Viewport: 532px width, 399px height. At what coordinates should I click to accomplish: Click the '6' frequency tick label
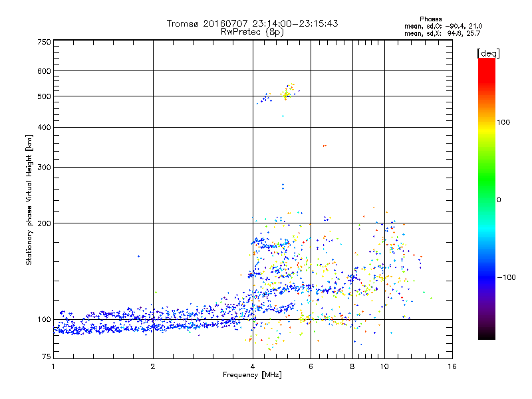pyautogui.click(x=311, y=366)
